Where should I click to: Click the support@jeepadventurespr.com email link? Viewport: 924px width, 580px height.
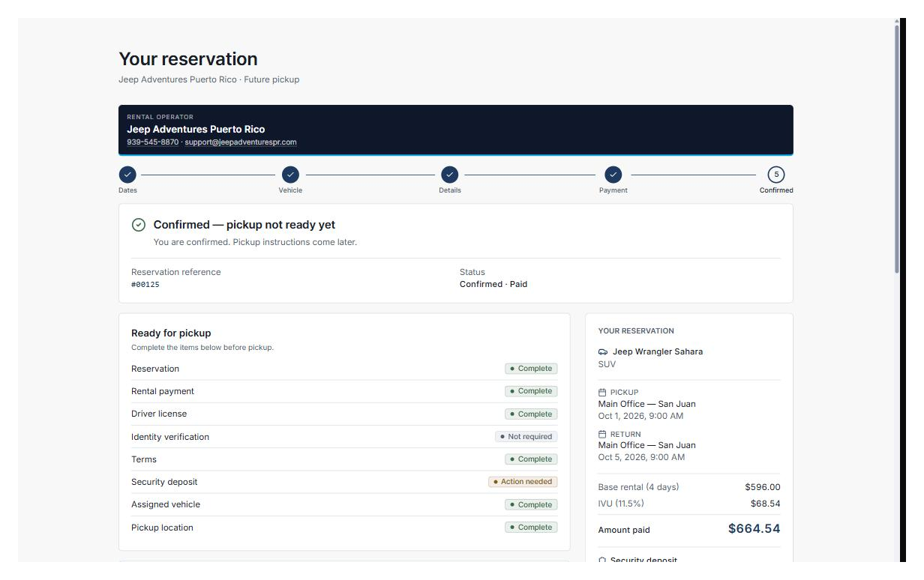pyautogui.click(x=241, y=142)
